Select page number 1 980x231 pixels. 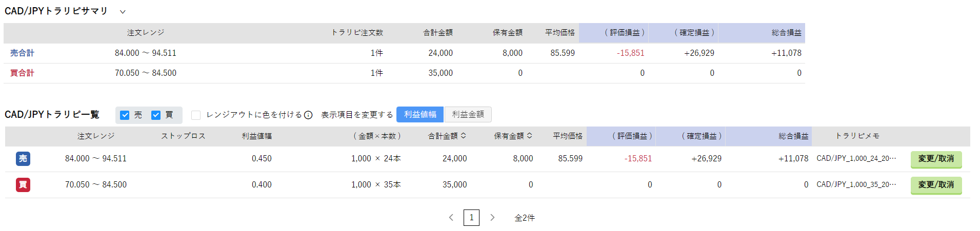tap(471, 218)
